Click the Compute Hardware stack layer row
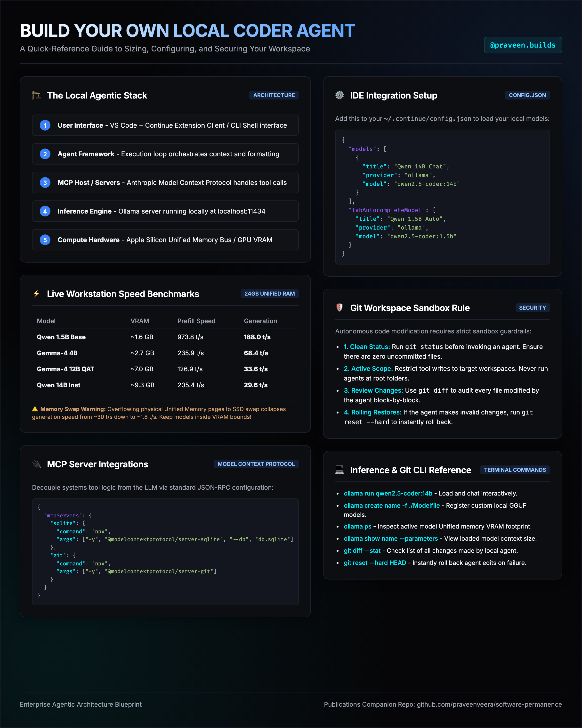Image resolution: width=582 pixels, height=728 pixels. [165, 240]
